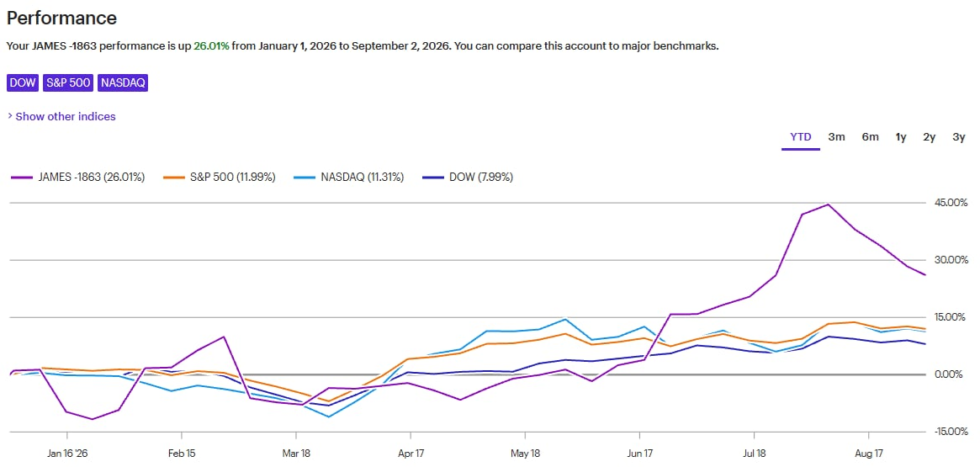980x467 pixels.
Task: Click the chevron beside Show other indices
Action: 10,116
